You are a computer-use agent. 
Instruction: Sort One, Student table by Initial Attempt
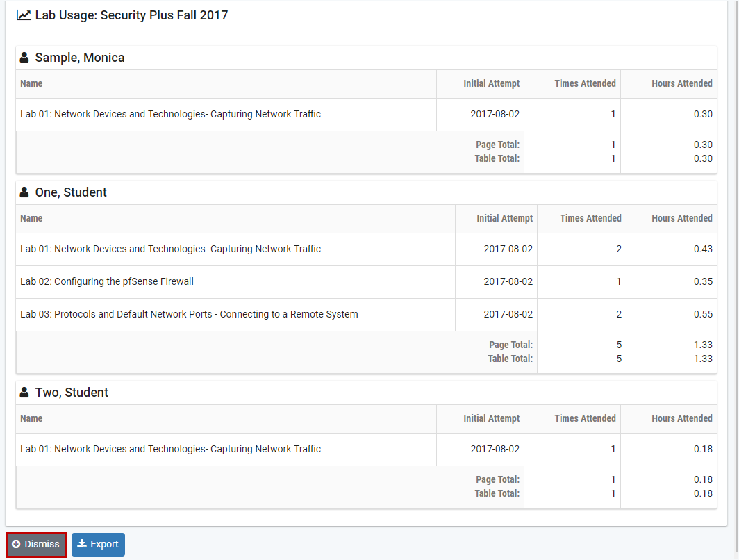tap(504, 218)
